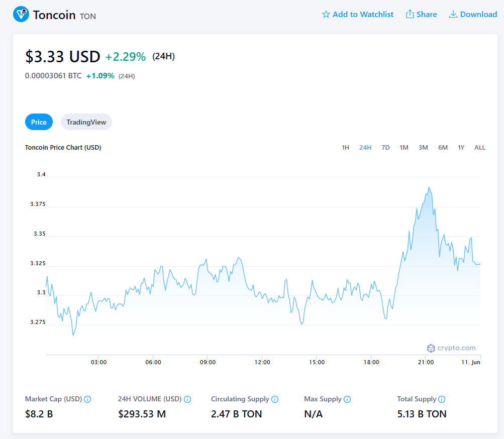Click the Circulating Supply label
Screen dimensions: 504x439
pyautogui.click(x=240, y=399)
